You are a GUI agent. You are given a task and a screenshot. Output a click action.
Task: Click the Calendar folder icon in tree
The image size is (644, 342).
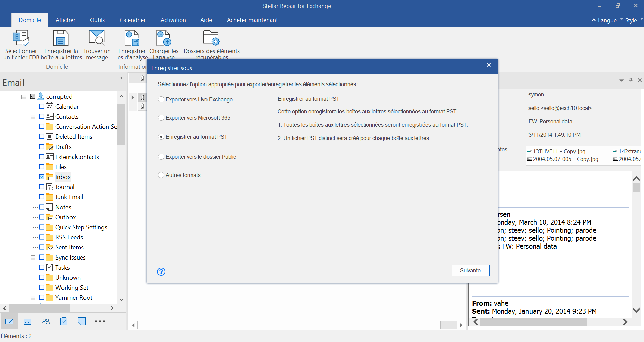click(x=49, y=106)
